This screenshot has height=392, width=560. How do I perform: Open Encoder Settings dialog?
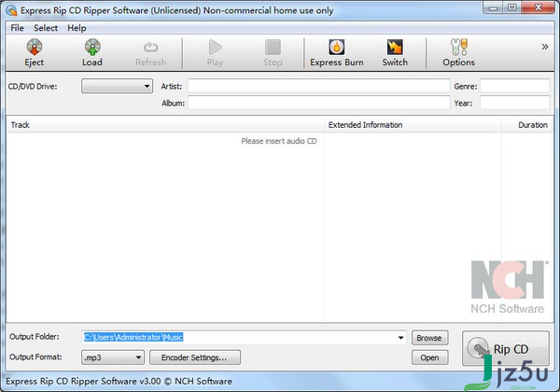click(195, 357)
